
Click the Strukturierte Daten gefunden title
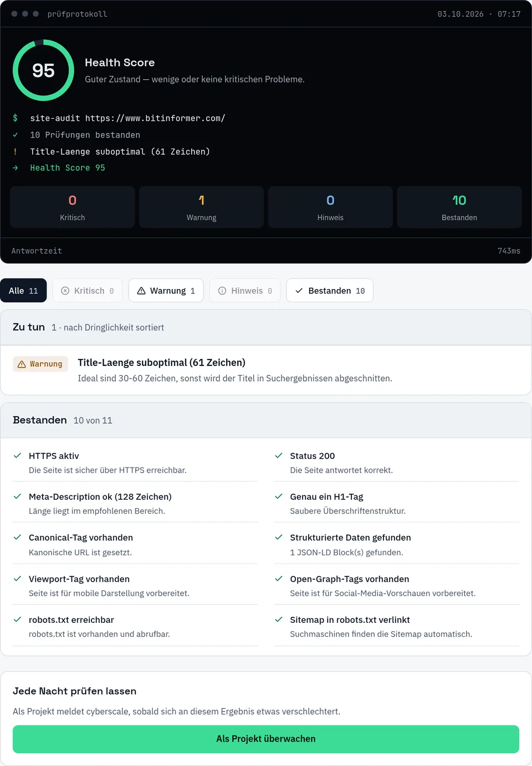pyautogui.click(x=350, y=538)
